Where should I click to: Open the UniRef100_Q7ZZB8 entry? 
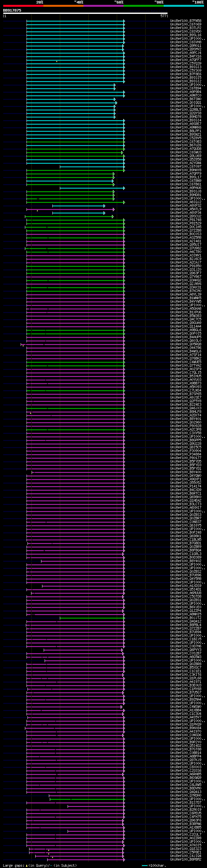(186, 230)
